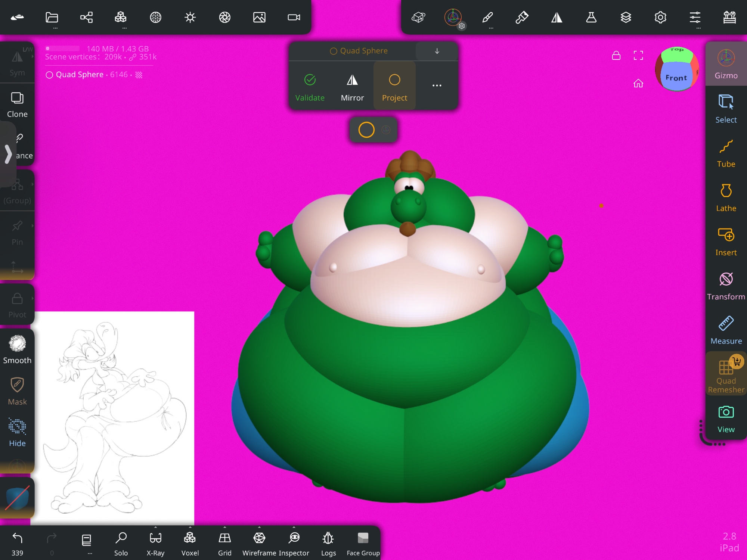Click the Mirror button
The height and width of the screenshot is (560, 747).
(352, 87)
